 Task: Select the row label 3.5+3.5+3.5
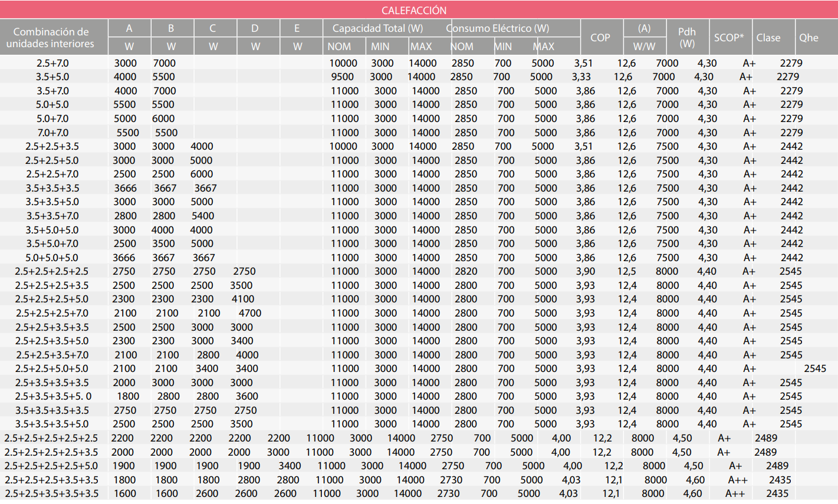click(52, 188)
